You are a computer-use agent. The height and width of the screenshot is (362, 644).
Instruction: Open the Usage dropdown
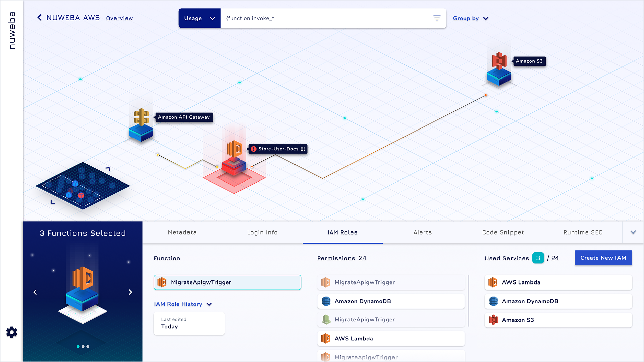coord(200,18)
